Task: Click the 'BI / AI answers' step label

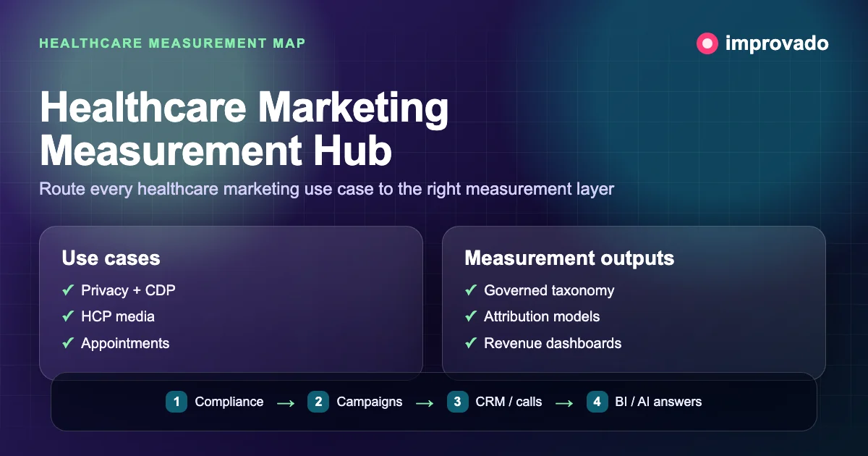Action: pos(659,402)
